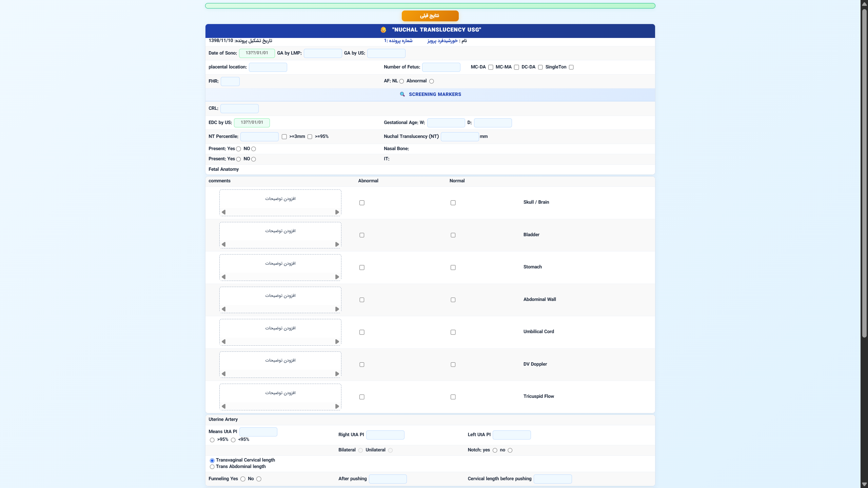Focus the placental location field
868x488 pixels.
tap(268, 67)
